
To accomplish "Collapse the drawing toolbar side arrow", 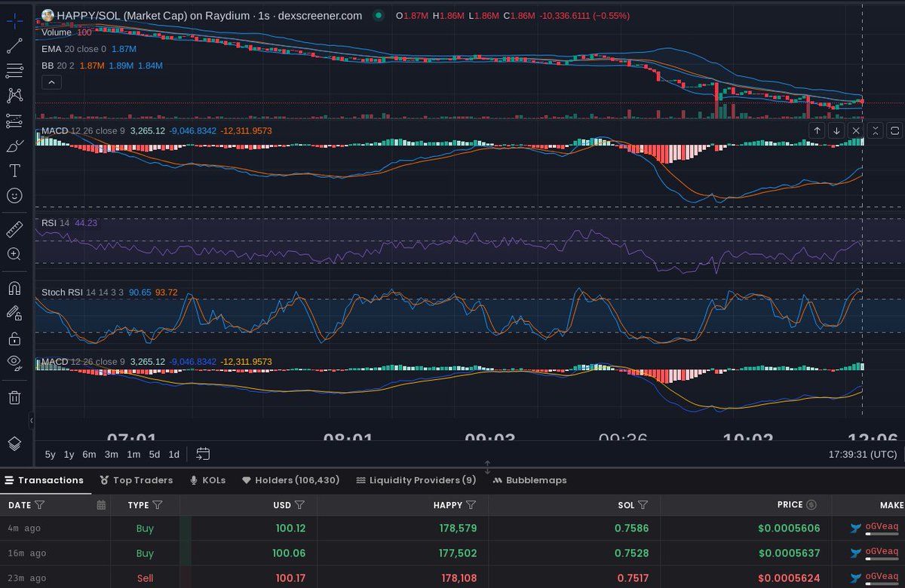I will (x=32, y=420).
